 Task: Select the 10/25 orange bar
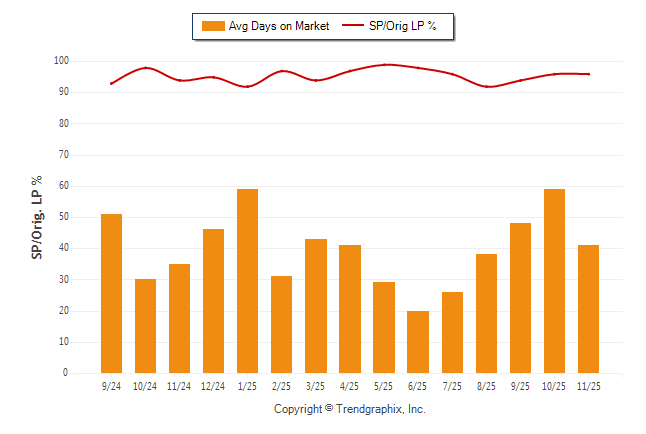coord(554,280)
